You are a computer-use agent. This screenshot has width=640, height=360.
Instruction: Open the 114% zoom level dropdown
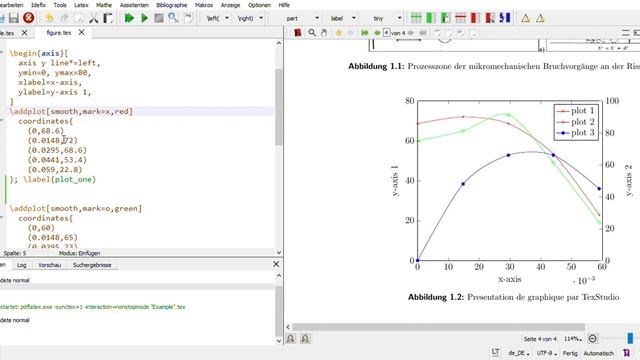point(573,339)
